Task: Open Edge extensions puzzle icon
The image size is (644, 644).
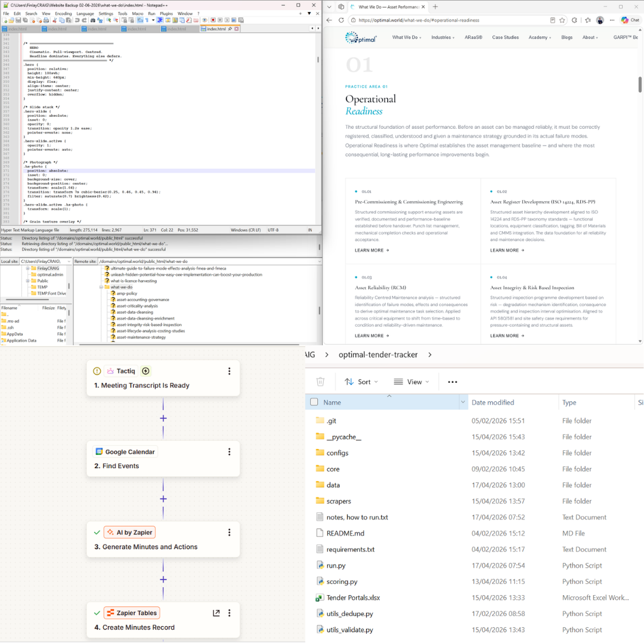Action: (575, 20)
